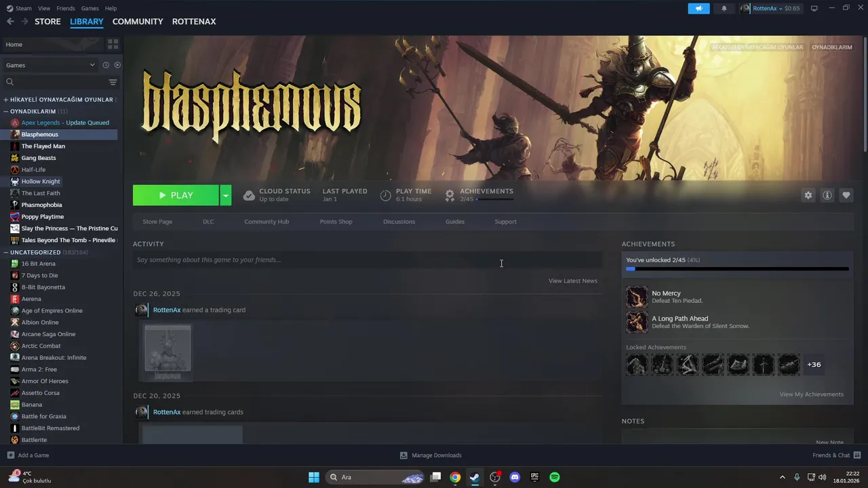Switch to collections grid view icon
Screen dimensions: 868x488
(x=113, y=44)
